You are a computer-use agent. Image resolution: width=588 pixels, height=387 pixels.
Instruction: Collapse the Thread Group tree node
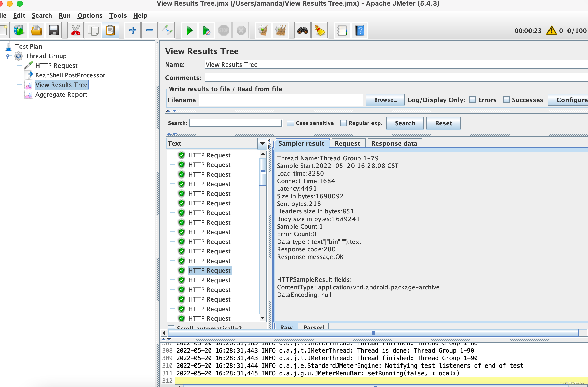(8, 56)
